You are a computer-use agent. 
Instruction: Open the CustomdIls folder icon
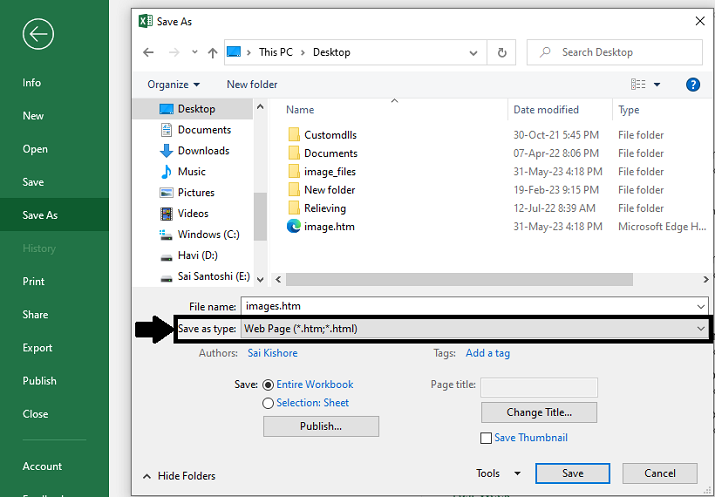pyautogui.click(x=294, y=135)
